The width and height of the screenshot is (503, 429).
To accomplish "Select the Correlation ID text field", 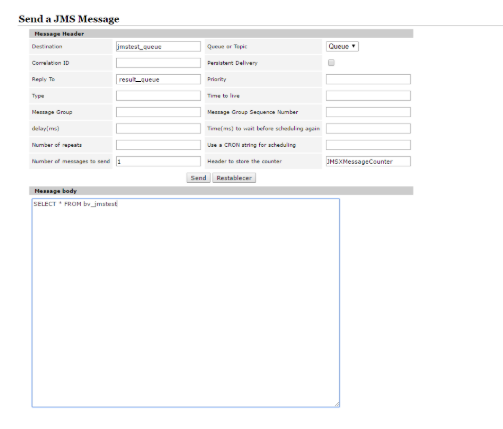I will pyautogui.click(x=158, y=63).
